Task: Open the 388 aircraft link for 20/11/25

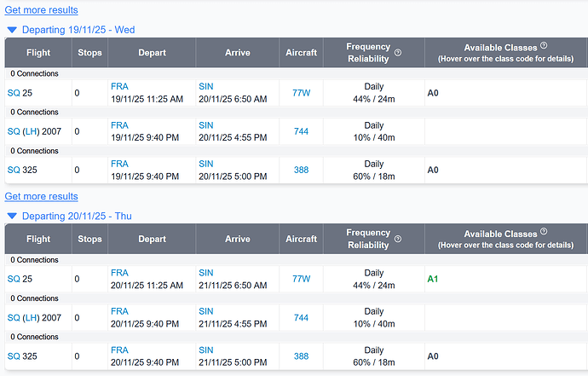Action: click(301, 356)
